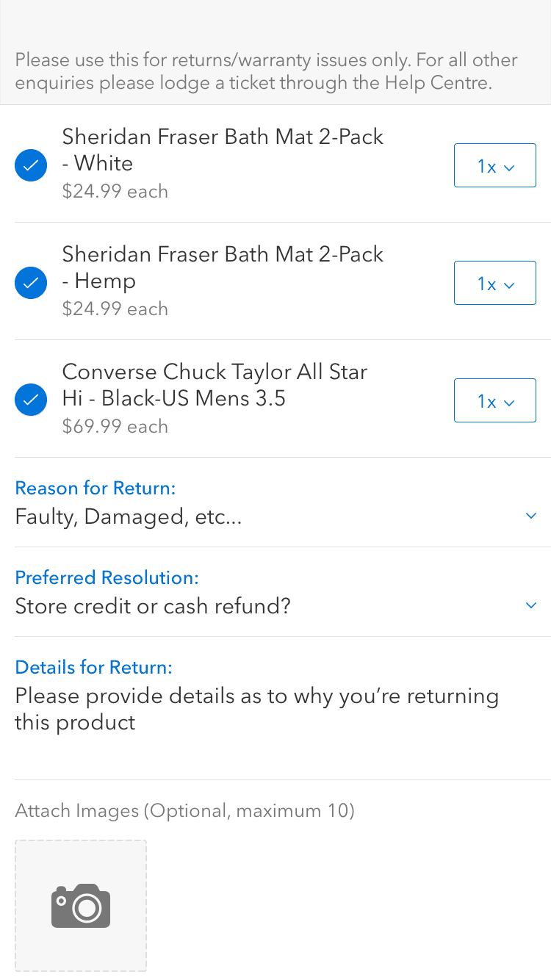This screenshot has width=551, height=980.
Task: Select the Faulty, Damaged reason field
Action: click(x=129, y=517)
